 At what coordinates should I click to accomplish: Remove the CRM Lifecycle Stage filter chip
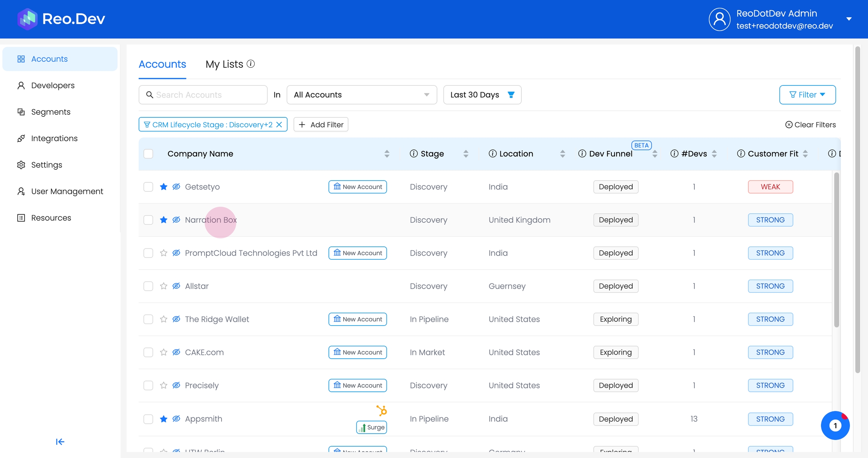279,125
